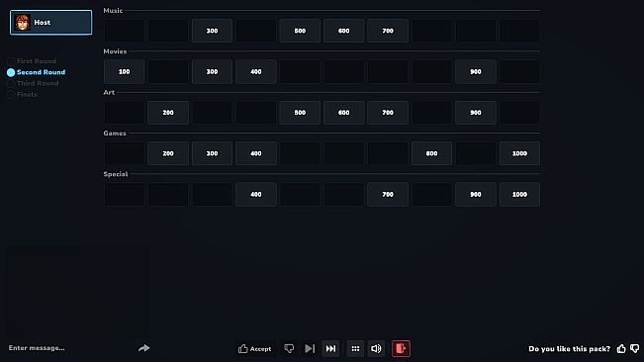644x362 pixels.
Task: Send message using the arrow icon
Action: coord(143,348)
